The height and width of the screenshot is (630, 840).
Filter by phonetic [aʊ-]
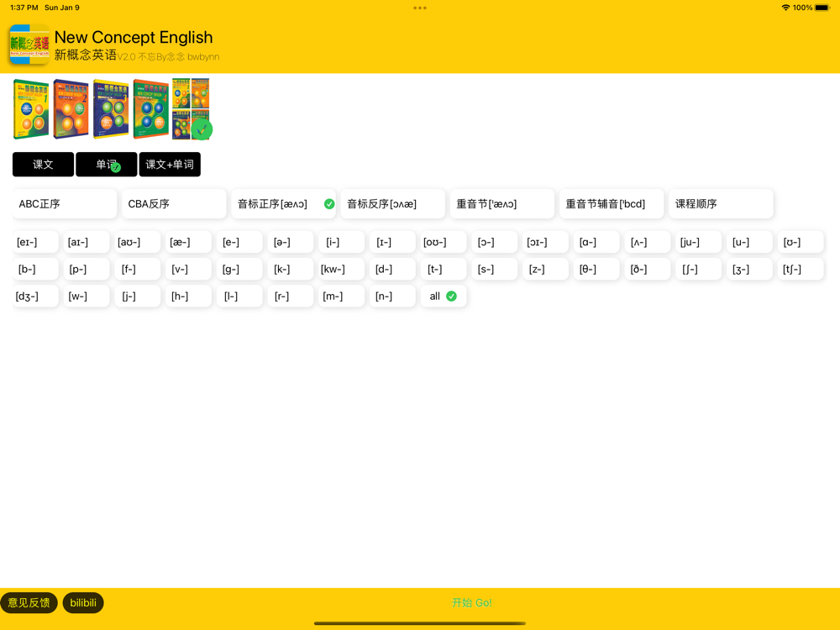click(137, 242)
